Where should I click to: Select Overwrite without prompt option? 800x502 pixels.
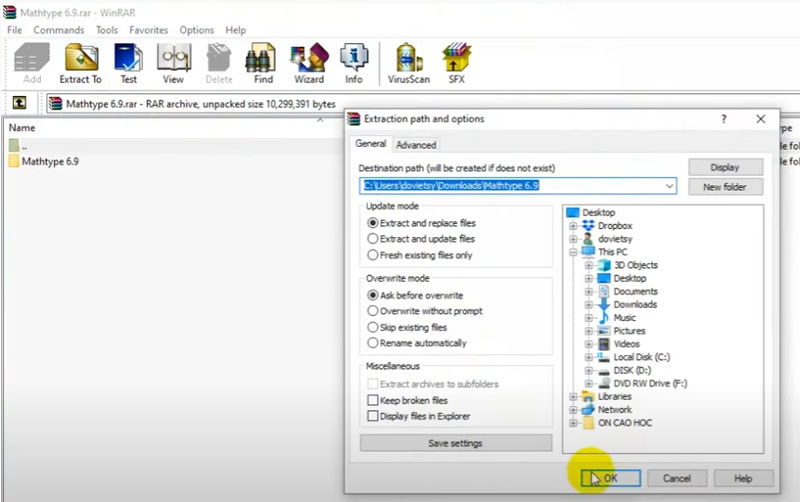click(373, 311)
